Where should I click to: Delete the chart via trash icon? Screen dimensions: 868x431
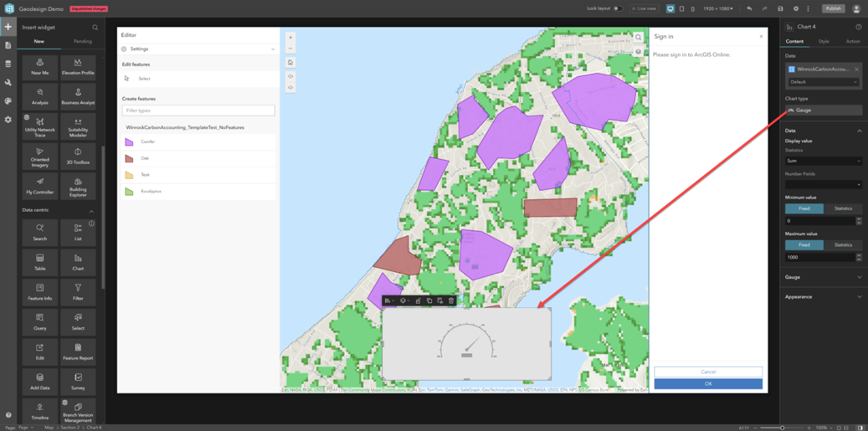(x=451, y=300)
